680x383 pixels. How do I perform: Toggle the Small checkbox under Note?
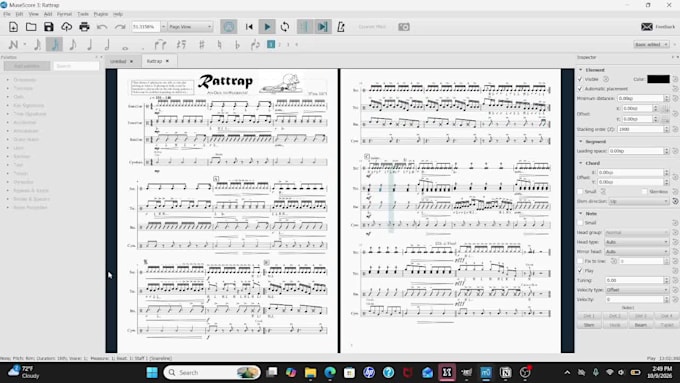pos(580,223)
